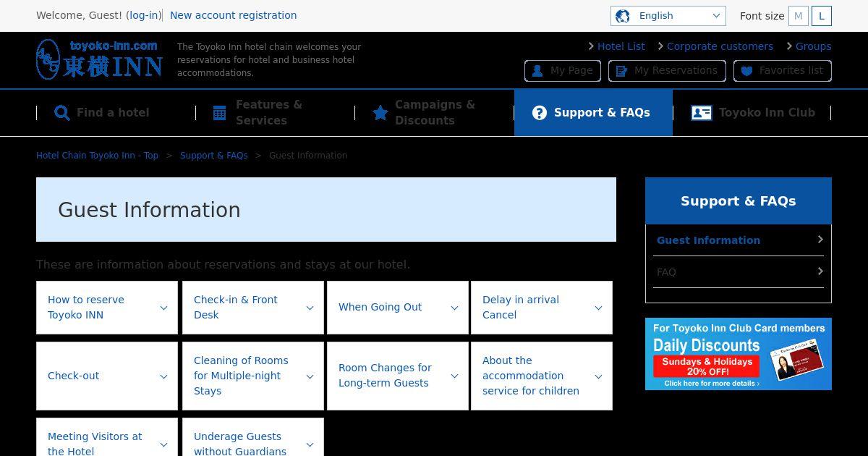Image resolution: width=868 pixels, height=456 pixels.
Task: Expand the Check-out section
Action: 107,376
